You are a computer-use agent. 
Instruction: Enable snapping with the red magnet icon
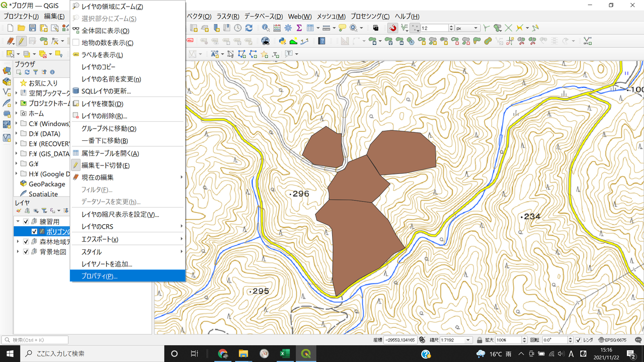click(392, 28)
